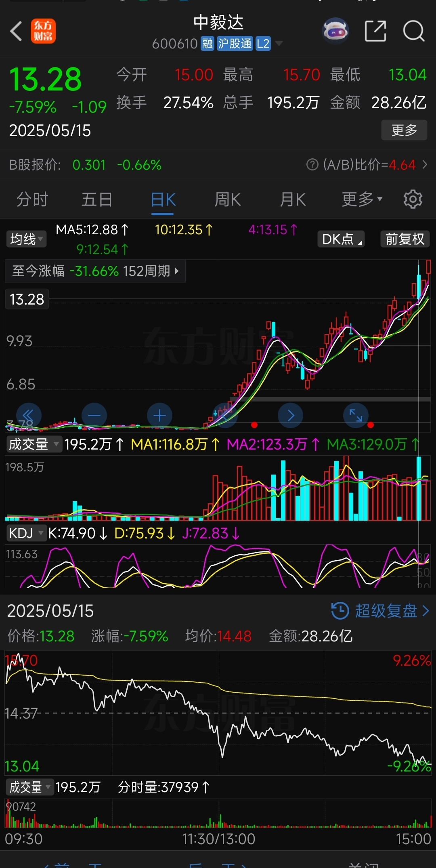The width and height of the screenshot is (436, 868).
Task: Open the 成交量 indicator dropdown on K chart
Action: (x=34, y=444)
